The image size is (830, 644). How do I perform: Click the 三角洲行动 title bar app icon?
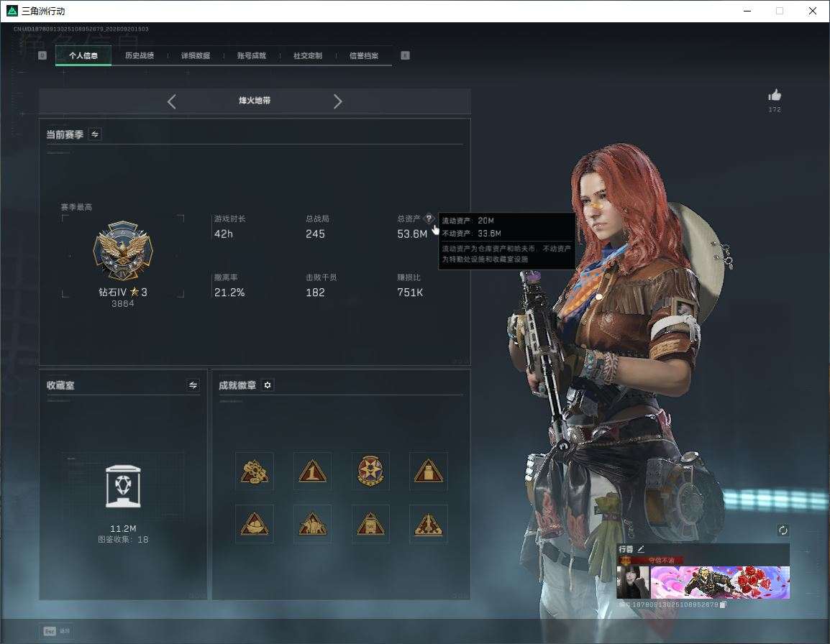(12, 11)
